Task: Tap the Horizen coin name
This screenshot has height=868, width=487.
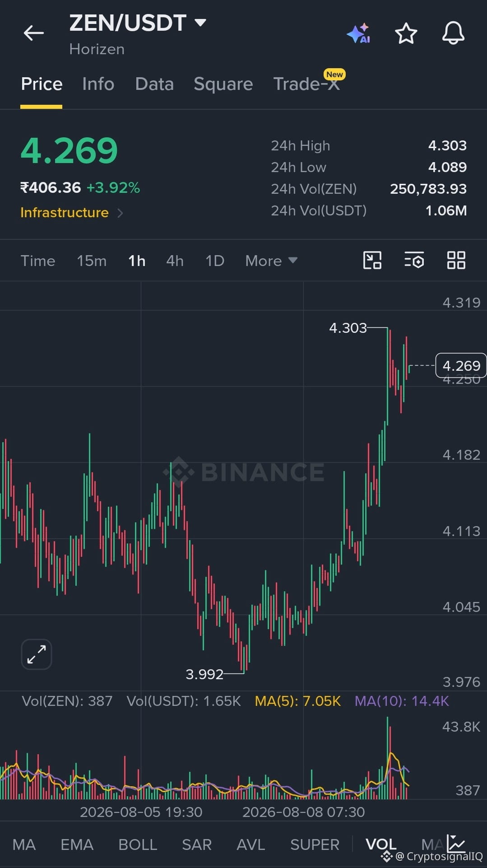Action: [x=97, y=49]
